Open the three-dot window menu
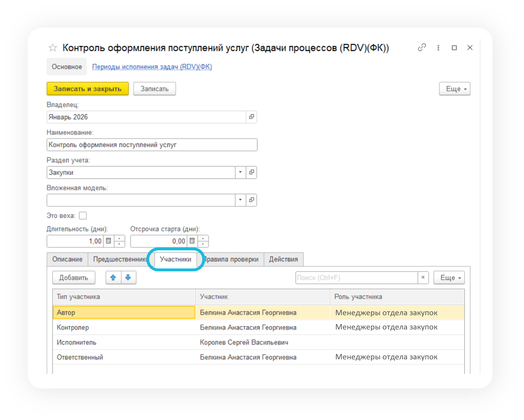The image size is (524, 420). click(438, 48)
